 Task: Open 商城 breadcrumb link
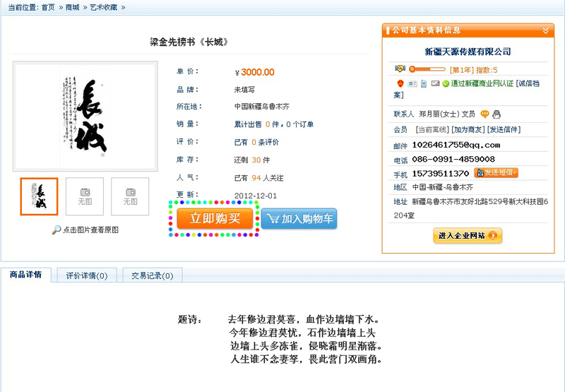pyautogui.click(x=73, y=7)
